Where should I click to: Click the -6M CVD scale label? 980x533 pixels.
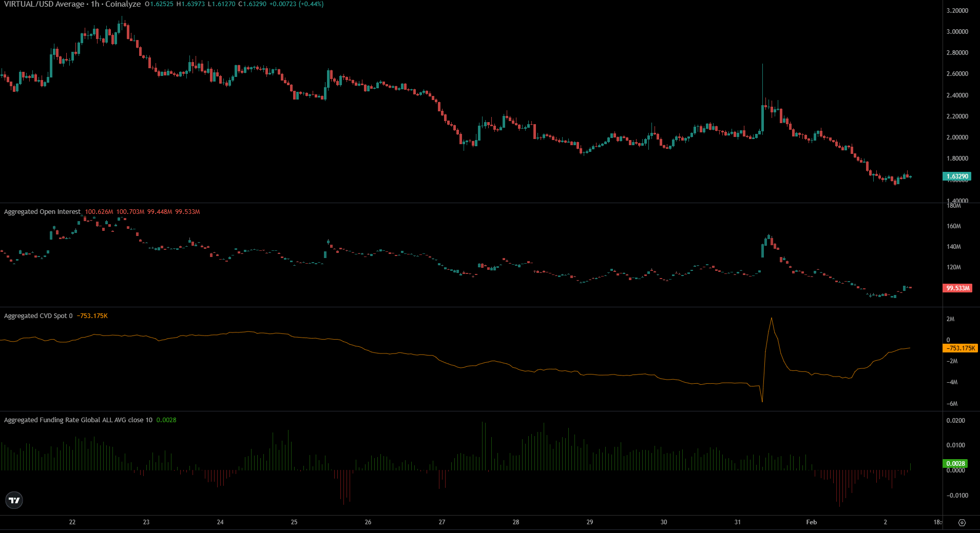pos(952,404)
